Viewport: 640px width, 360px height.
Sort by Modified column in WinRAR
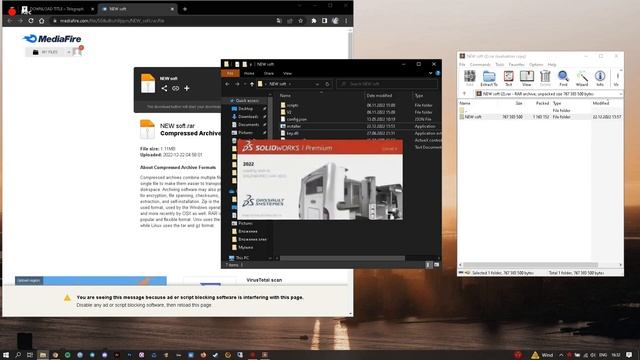point(601,103)
